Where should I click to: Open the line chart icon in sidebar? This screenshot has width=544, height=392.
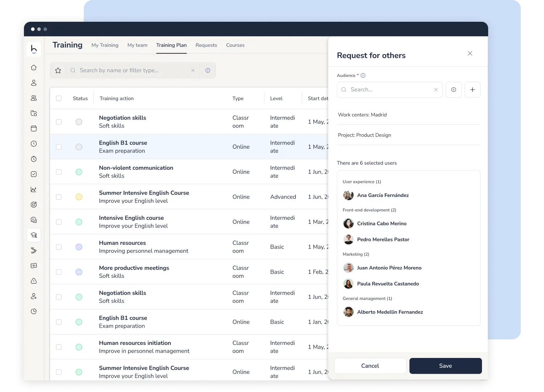coord(34,189)
